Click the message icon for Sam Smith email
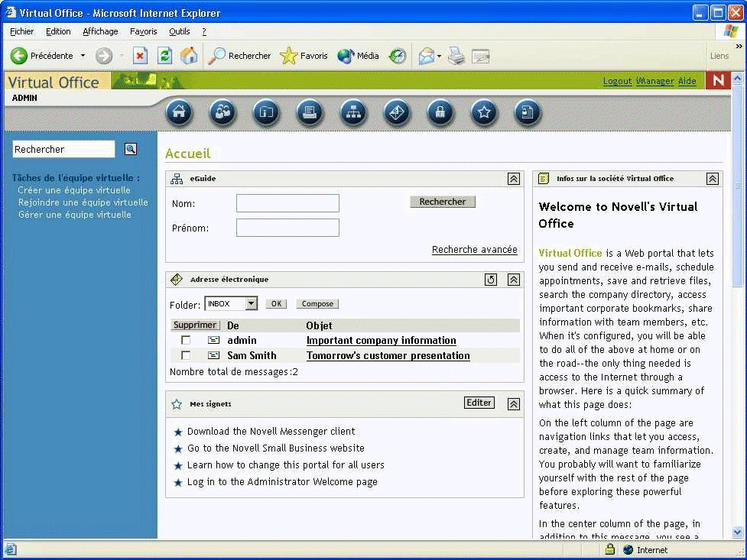747x560 pixels. coord(213,355)
